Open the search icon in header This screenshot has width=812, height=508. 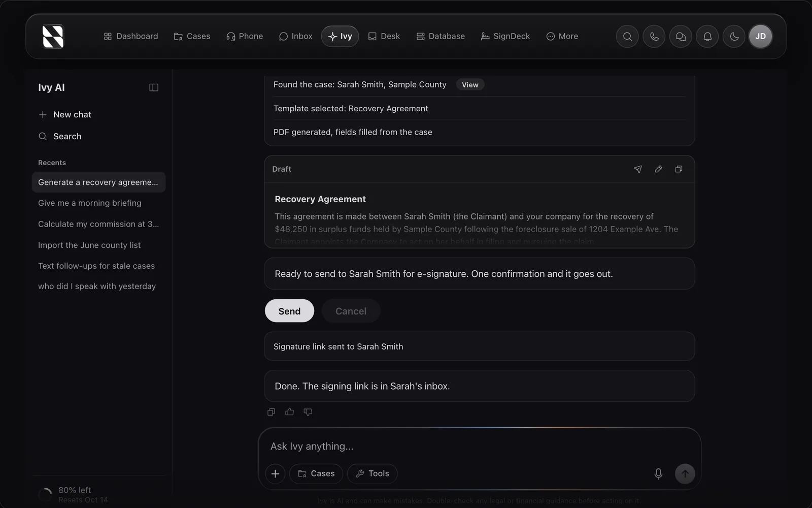pos(627,37)
